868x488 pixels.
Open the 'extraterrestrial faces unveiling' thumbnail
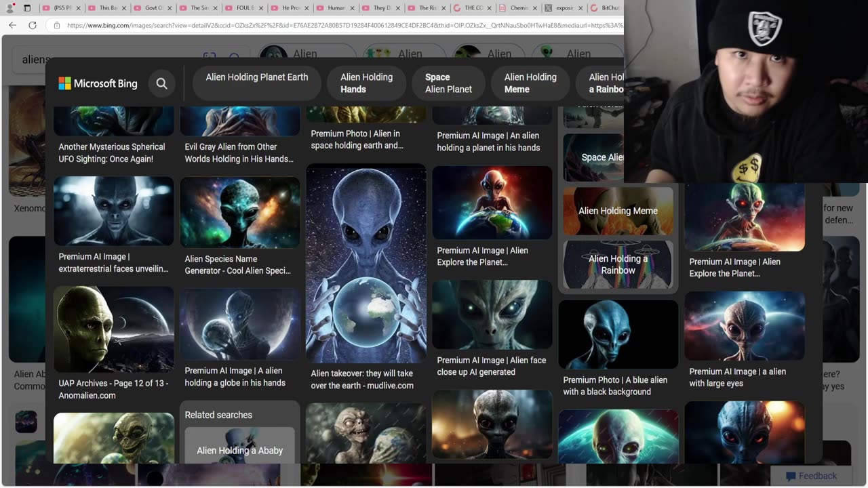click(114, 211)
